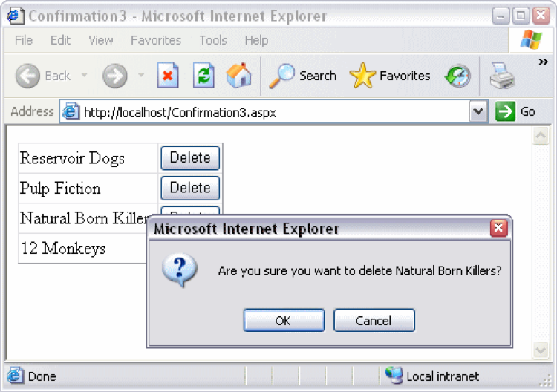Open Favorites star toolbar button
This screenshot has width=557, height=392.
[x=390, y=76]
